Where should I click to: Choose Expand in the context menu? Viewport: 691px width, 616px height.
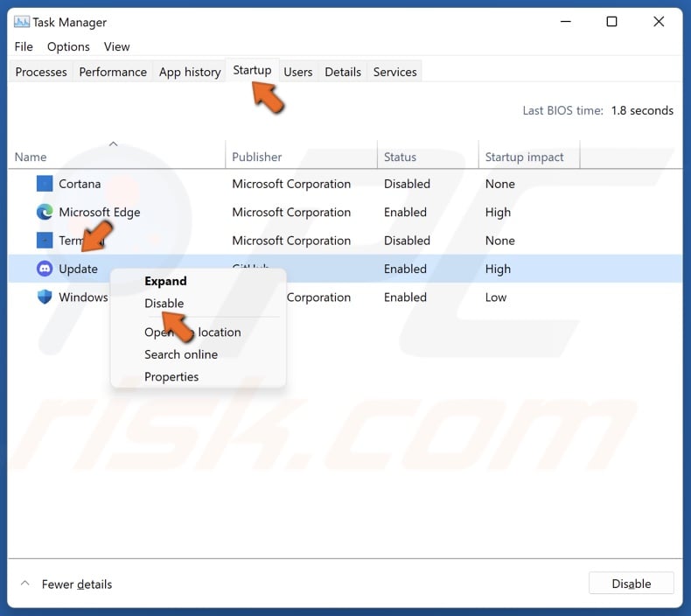coord(165,281)
